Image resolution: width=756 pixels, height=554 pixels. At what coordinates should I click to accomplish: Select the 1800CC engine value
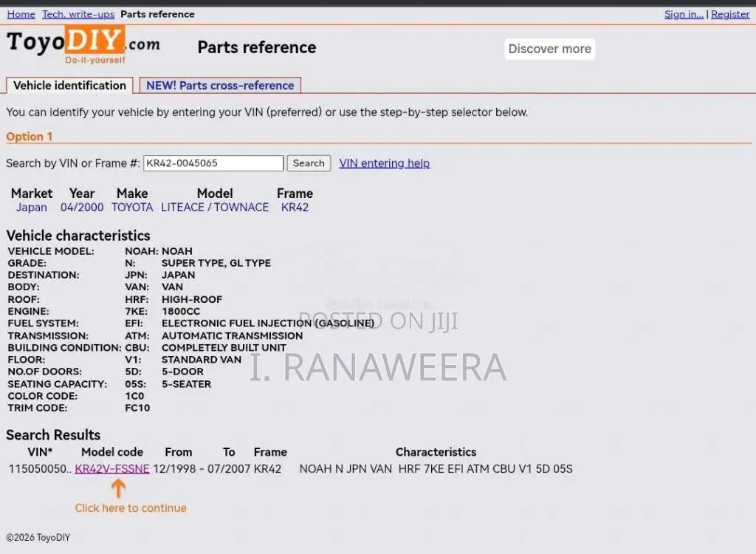pyautogui.click(x=181, y=311)
